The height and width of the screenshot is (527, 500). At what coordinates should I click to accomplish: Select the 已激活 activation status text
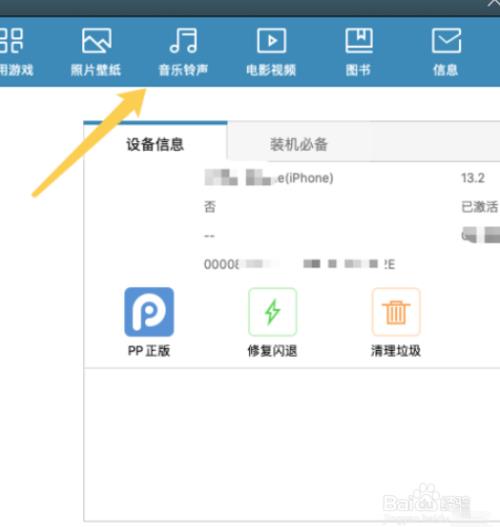click(x=480, y=207)
